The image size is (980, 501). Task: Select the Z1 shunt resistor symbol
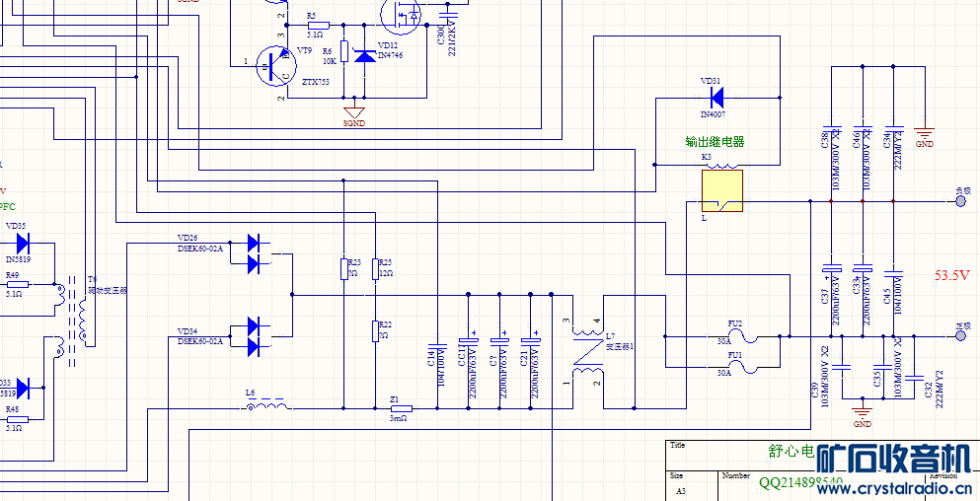[402, 408]
